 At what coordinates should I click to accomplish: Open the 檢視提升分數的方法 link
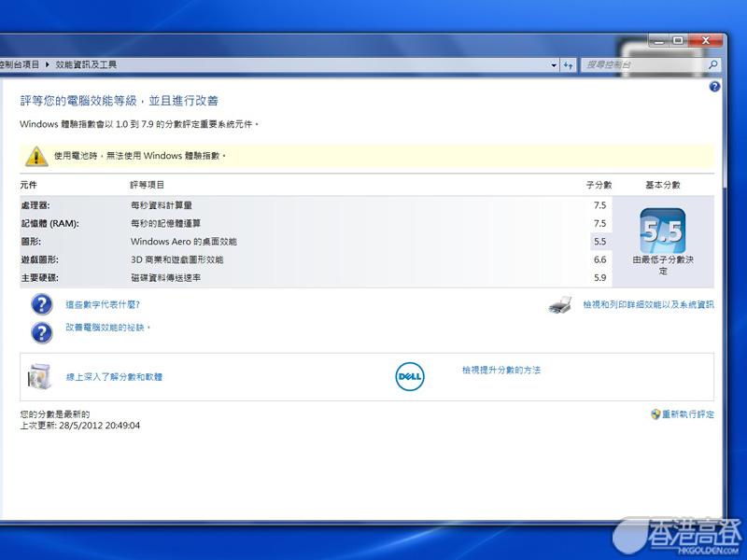(x=500, y=371)
